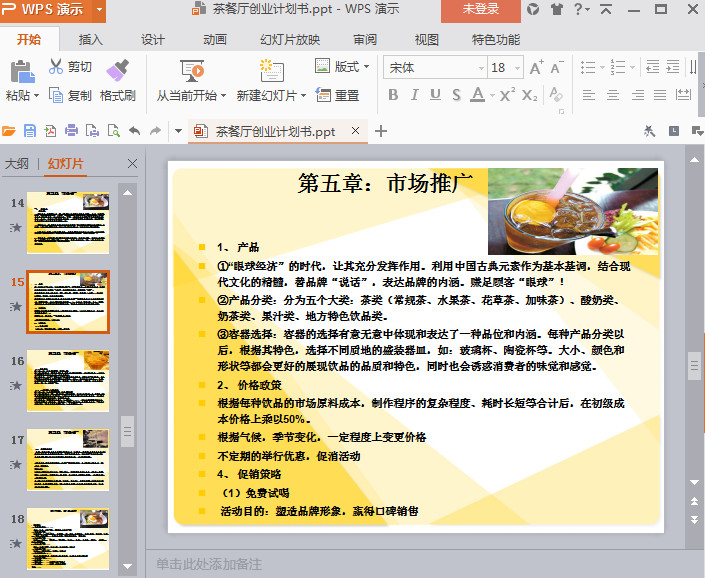Switch to 大纲 outline pane tab
705x578 pixels.
click(x=17, y=164)
